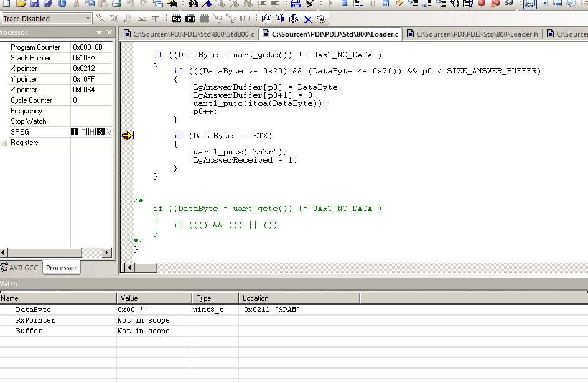Copy selection using the toolbar copy icon
Screen dimensions: 588x383
click(90, 3)
